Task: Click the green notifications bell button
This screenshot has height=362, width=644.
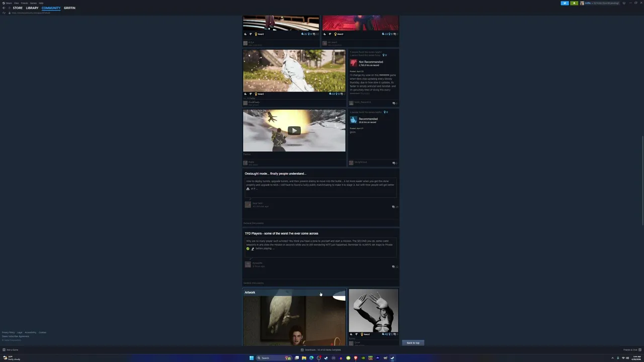Action: [574, 3]
